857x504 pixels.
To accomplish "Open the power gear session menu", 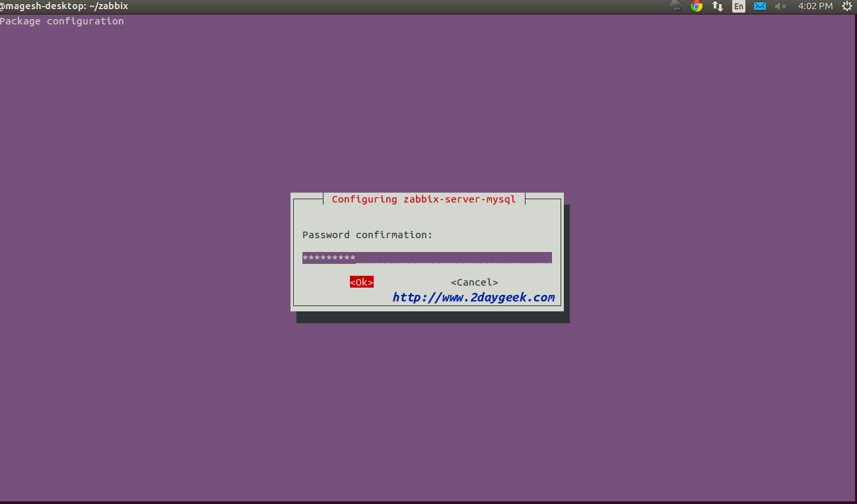I will [x=846, y=6].
